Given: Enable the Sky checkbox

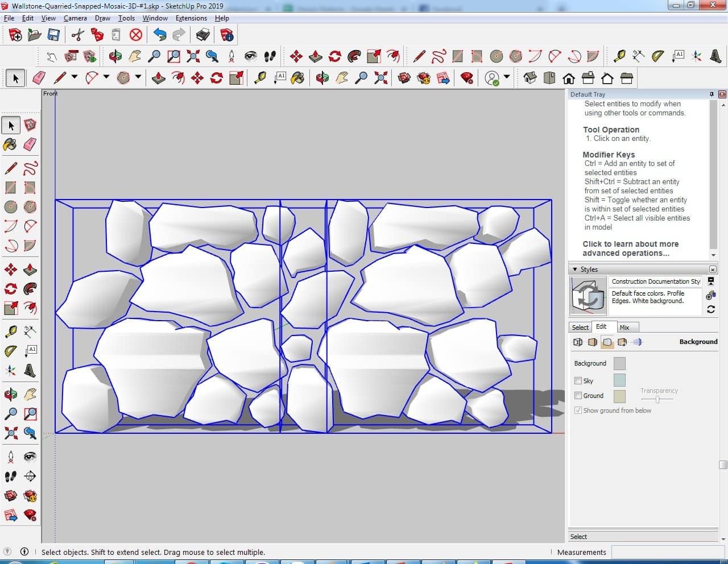Looking at the screenshot, I should 578,381.
